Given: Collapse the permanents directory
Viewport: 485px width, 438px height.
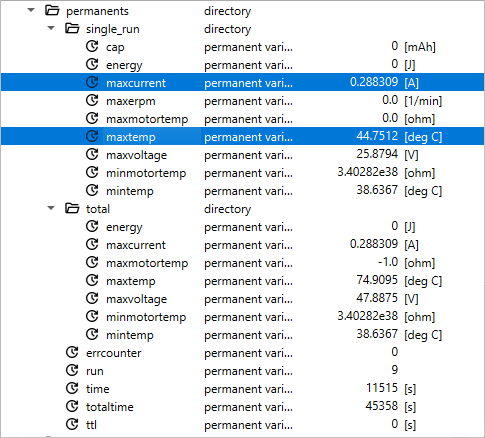Looking at the screenshot, I should pos(31,10).
